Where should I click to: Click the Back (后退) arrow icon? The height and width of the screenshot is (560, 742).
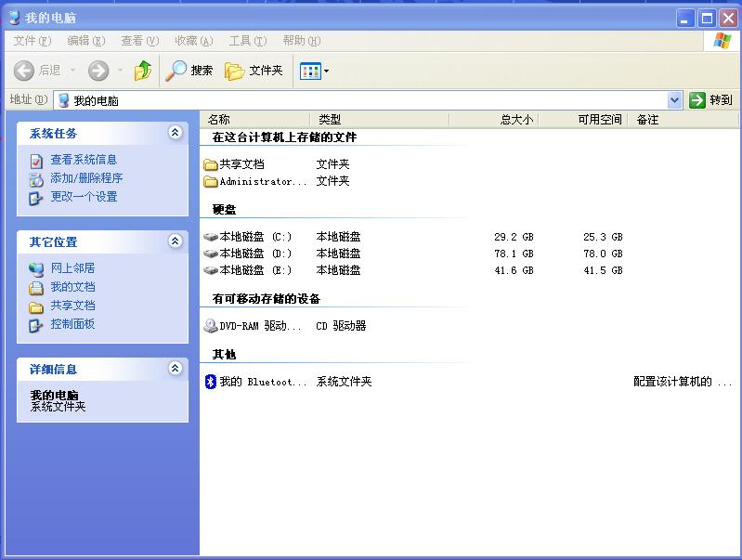click(x=23, y=71)
